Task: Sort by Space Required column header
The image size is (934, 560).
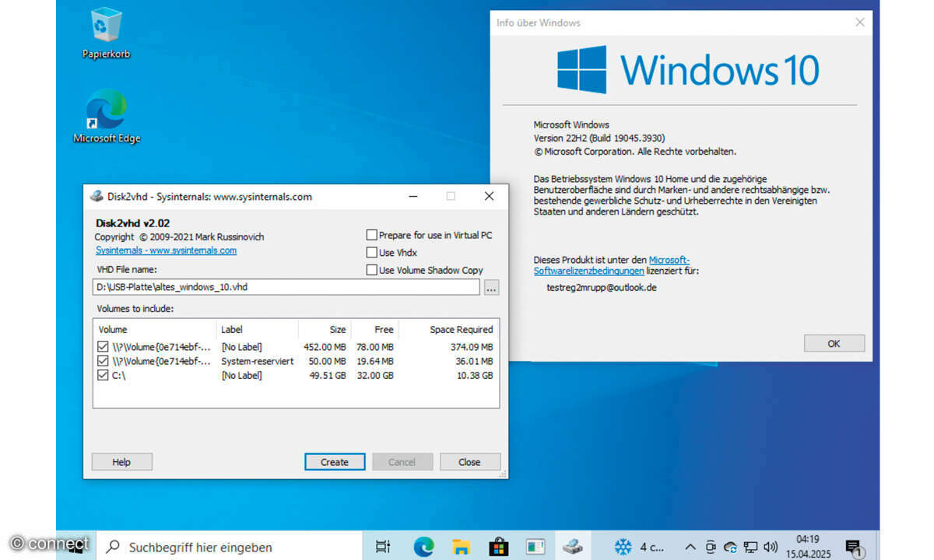Action: (448, 329)
